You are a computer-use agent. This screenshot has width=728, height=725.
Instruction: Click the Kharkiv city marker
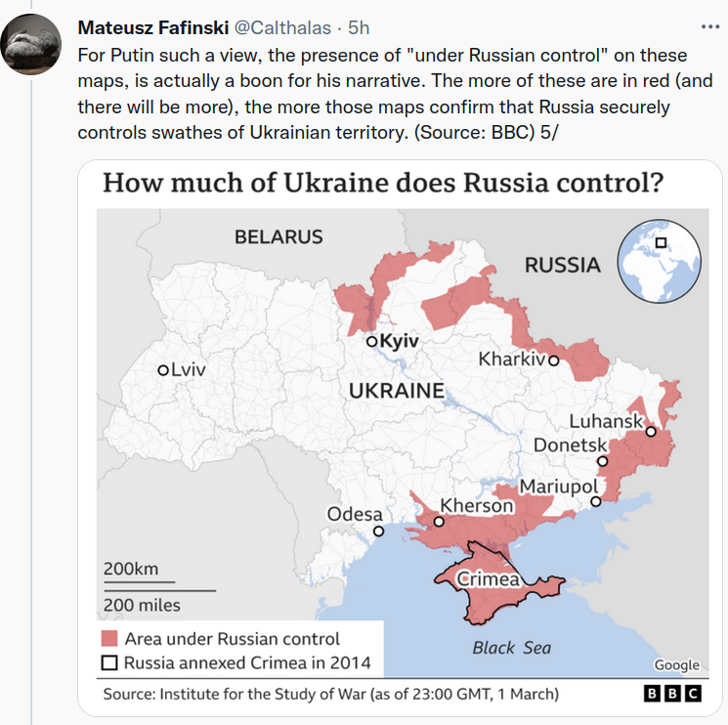pyautogui.click(x=553, y=360)
